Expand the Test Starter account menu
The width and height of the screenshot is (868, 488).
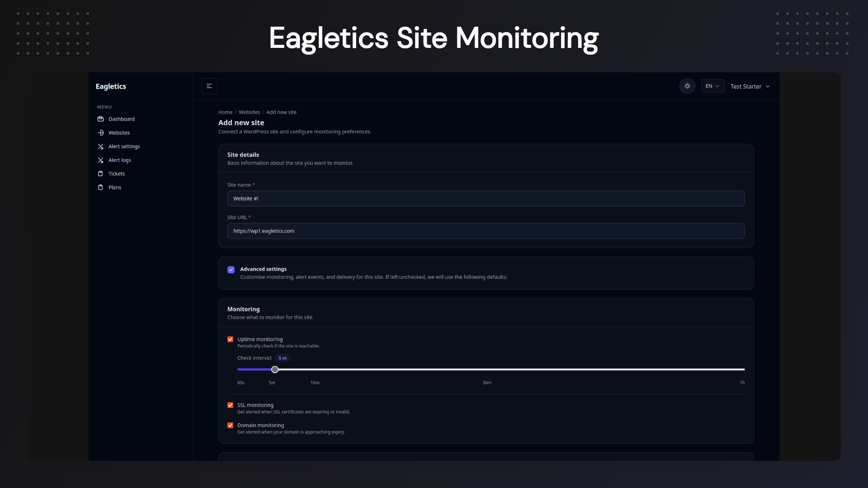coord(750,86)
